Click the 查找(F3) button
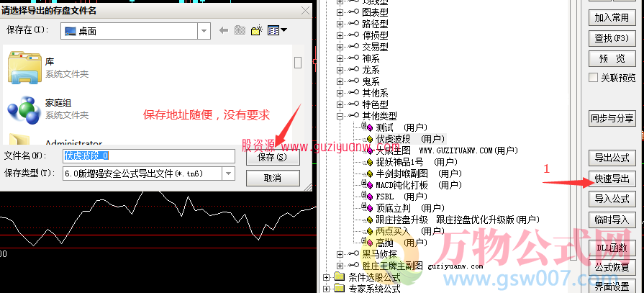This screenshot has height=293, width=644. pos(612,39)
